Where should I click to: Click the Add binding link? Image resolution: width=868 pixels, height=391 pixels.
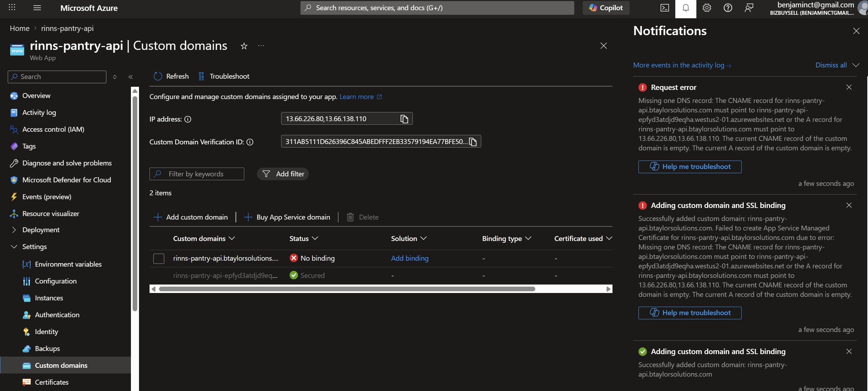[410, 258]
